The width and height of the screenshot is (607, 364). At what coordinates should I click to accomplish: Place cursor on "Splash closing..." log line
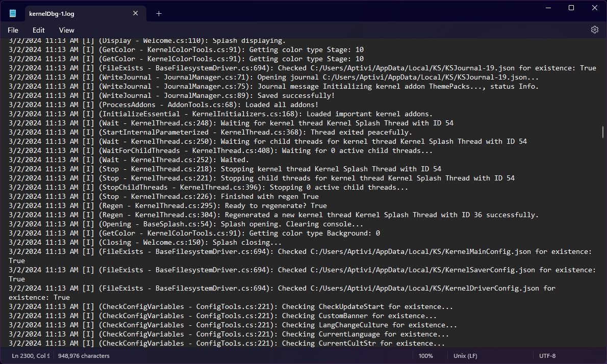[240, 243]
